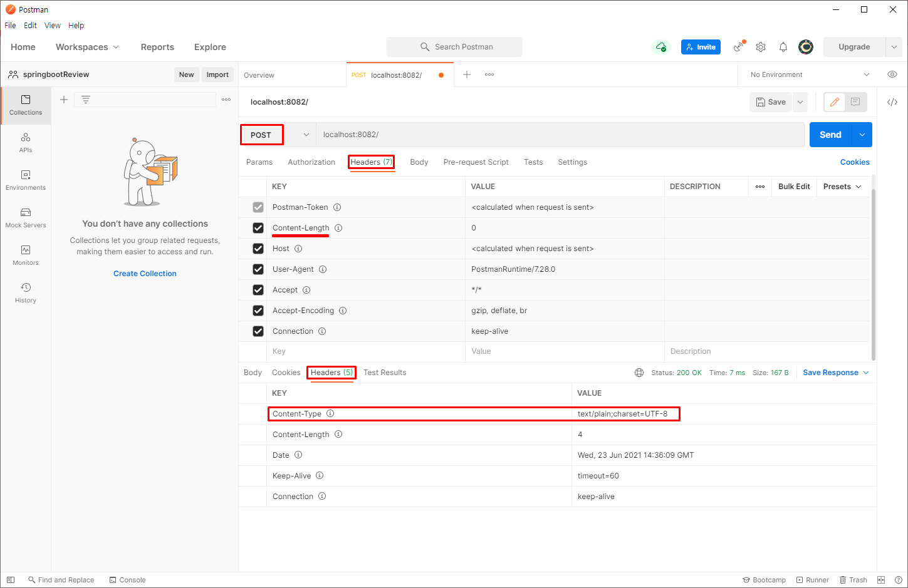
Task: Click the environment quick look eye icon
Action: tap(892, 75)
